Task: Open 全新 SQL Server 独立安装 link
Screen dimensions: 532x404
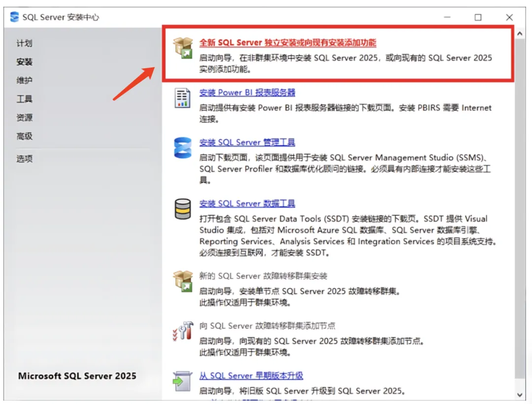Action: [x=288, y=43]
